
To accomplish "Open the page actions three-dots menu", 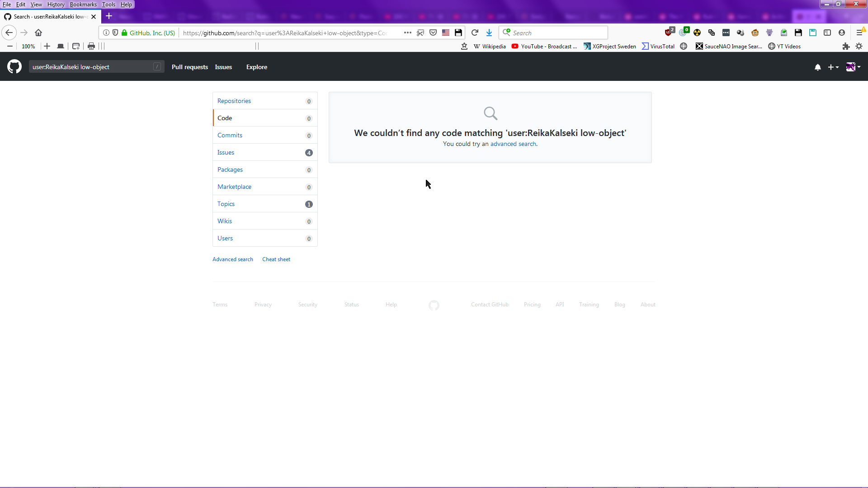I will (407, 33).
